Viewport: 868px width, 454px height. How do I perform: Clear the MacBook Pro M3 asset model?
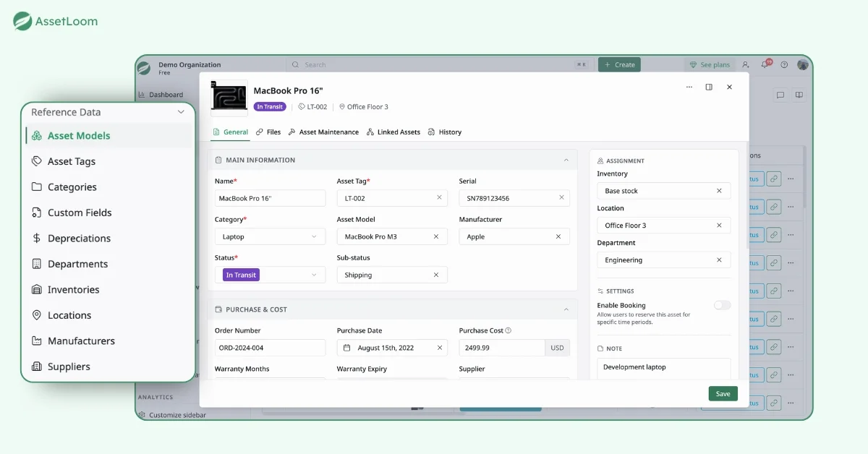point(436,236)
